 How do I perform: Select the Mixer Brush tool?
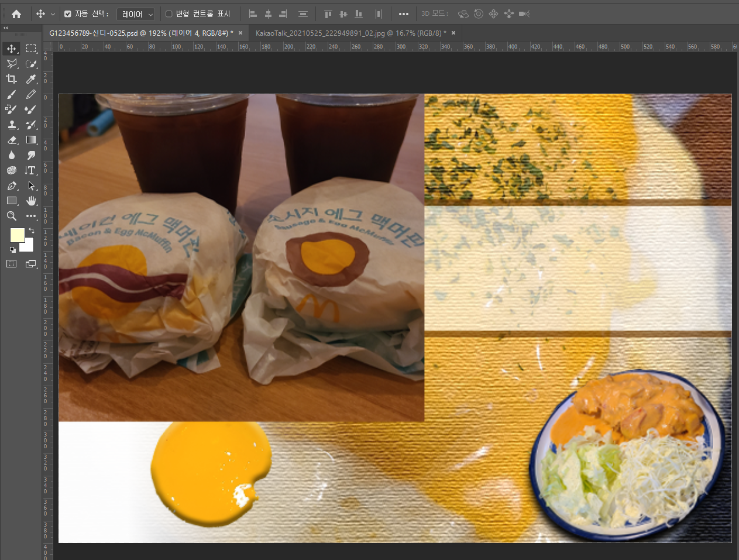(31, 109)
